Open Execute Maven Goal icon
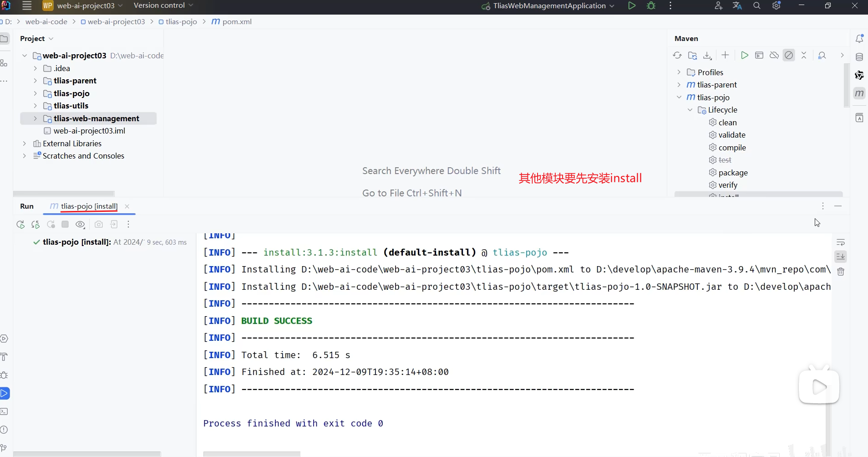The width and height of the screenshot is (868, 457). 759,55
